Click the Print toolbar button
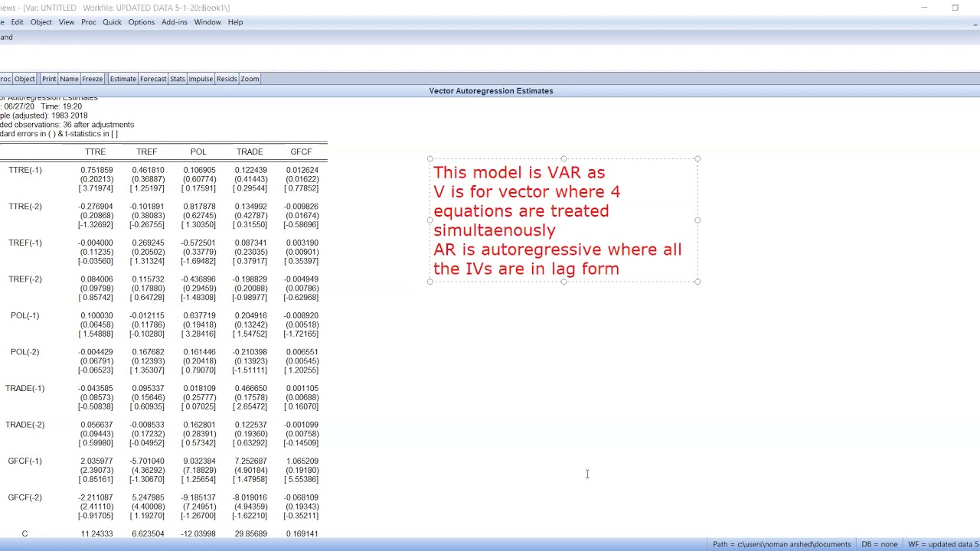 [x=49, y=79]
